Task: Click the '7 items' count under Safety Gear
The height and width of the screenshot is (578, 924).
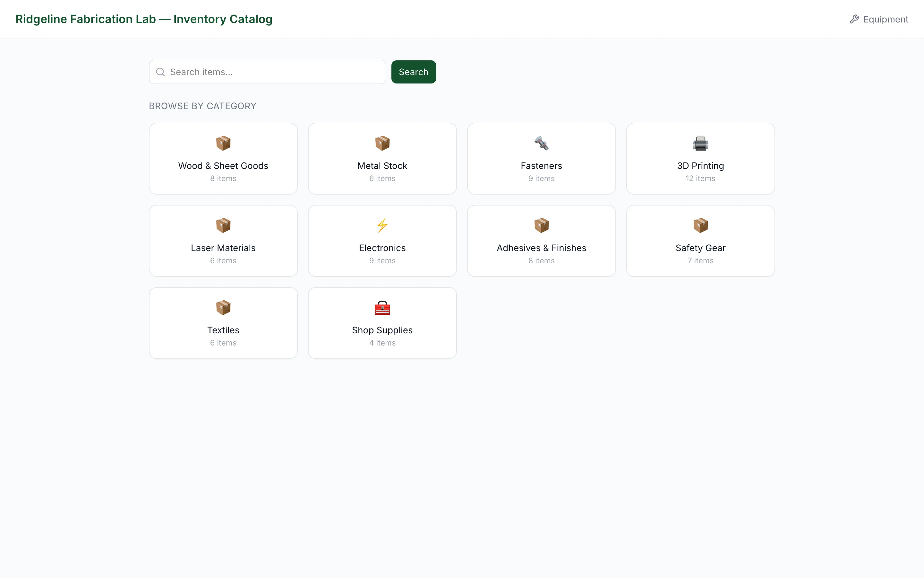Action: pos(700,261)
